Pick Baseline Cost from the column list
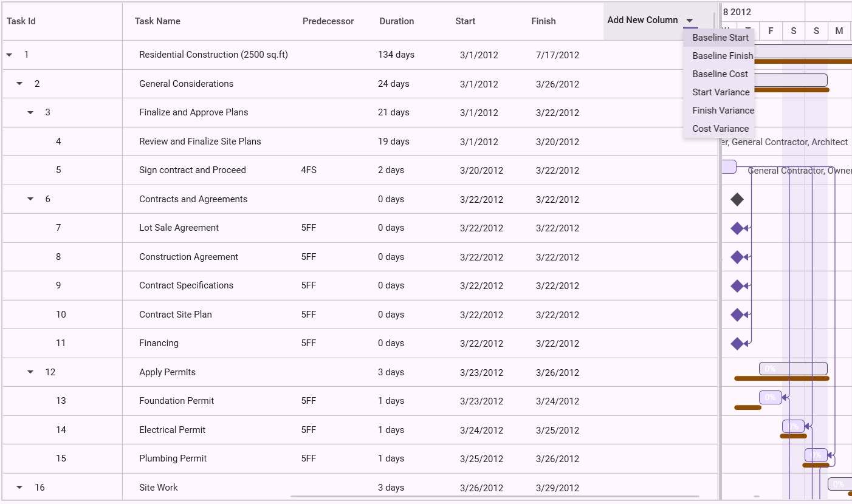This screenshot has width=852, height=504. tap(720, 74)
